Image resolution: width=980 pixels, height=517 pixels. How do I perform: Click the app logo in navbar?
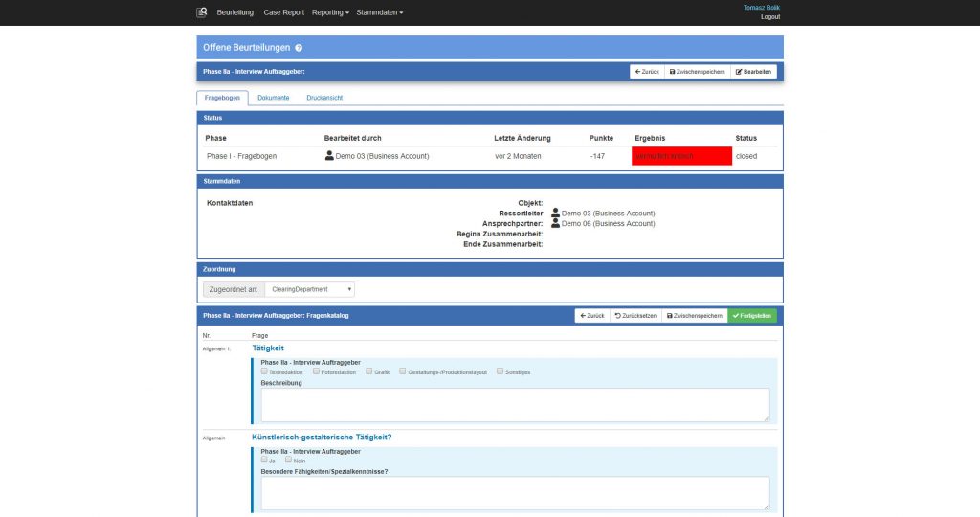202,12
